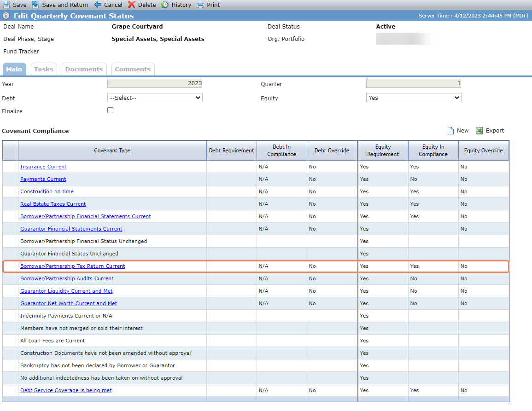Image resolution: width=532 pixels, height=411 pixels.
Task: Open Borrower/Partnership Financial Statements Current link
Action: tap(86, 216)
